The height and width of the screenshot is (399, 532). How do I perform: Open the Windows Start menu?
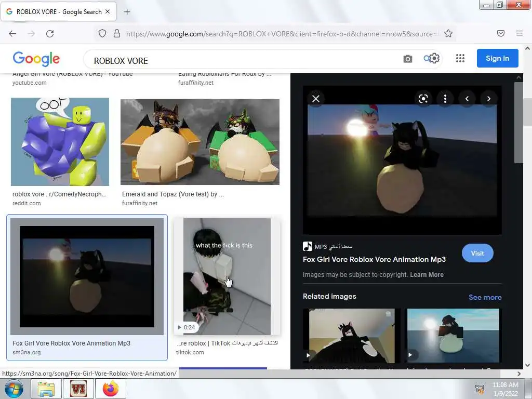pyautogui.click(x=14, y=389)
